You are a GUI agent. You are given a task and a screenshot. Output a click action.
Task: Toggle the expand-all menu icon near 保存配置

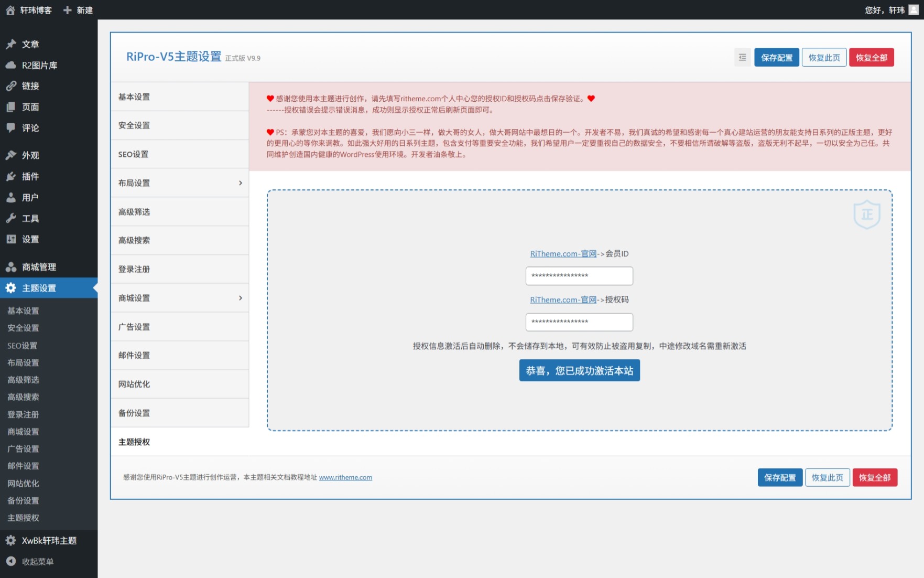tap(742, 58)
